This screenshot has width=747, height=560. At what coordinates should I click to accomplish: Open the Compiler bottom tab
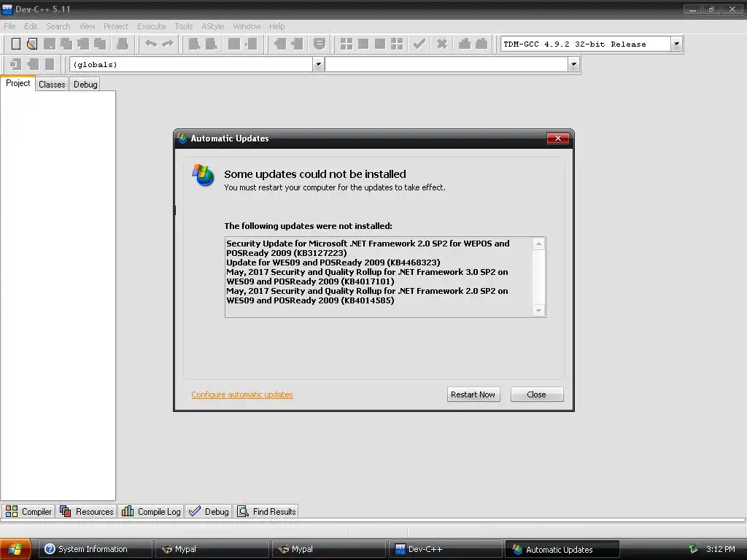pyautogui.click(x=28, y=511)
